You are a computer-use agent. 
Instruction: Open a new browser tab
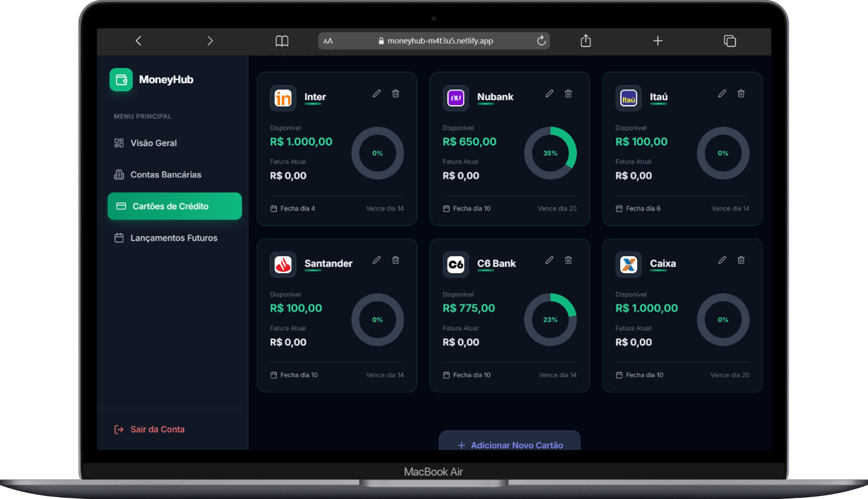(658, 41)
